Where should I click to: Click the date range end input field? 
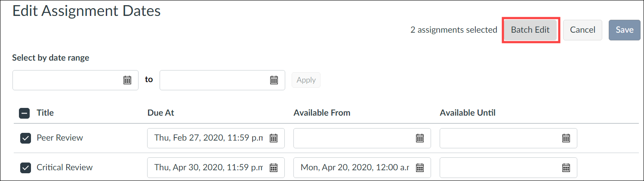pos(222,80)
